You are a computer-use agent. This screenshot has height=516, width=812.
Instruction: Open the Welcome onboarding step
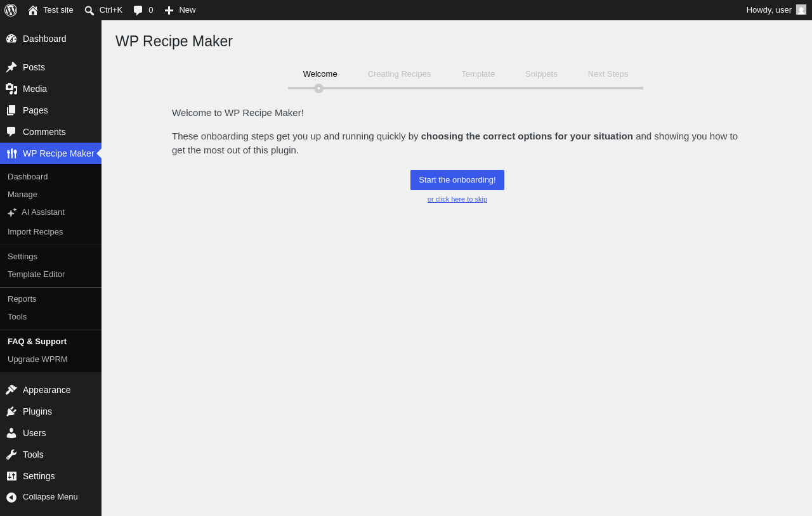(x=320, y=74)
